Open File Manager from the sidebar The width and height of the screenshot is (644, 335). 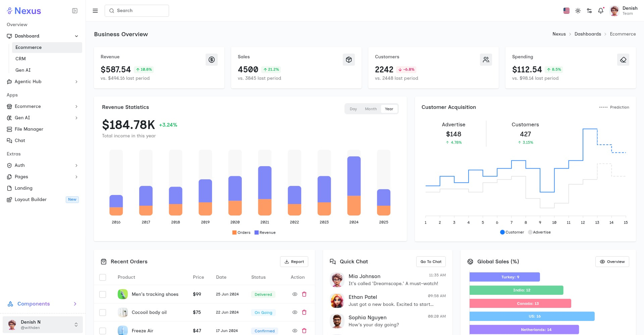click(x=29, y=129)
